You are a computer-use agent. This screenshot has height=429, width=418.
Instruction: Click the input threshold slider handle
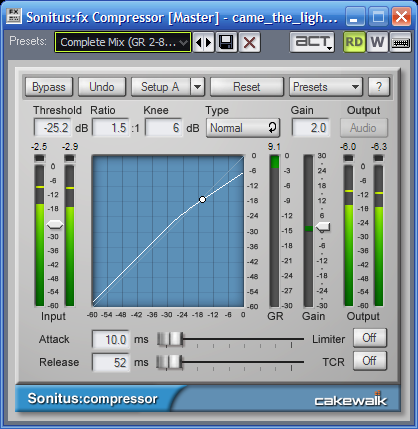point(55,225)
